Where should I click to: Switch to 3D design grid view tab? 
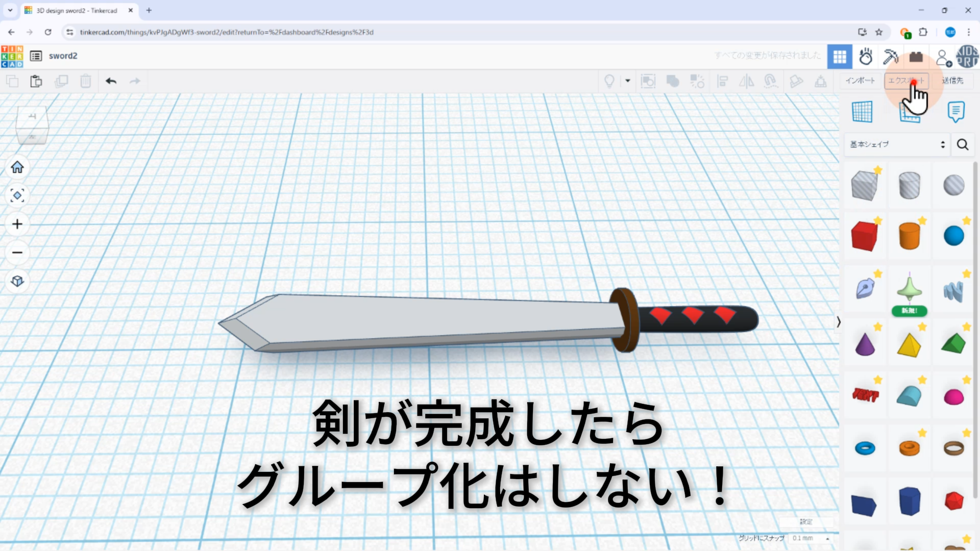[840, 57]
